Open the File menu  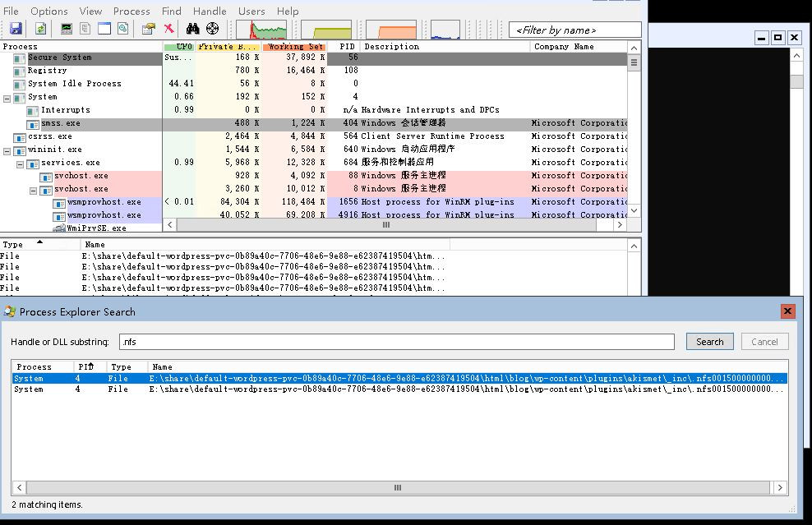click(x=11, y=11)
